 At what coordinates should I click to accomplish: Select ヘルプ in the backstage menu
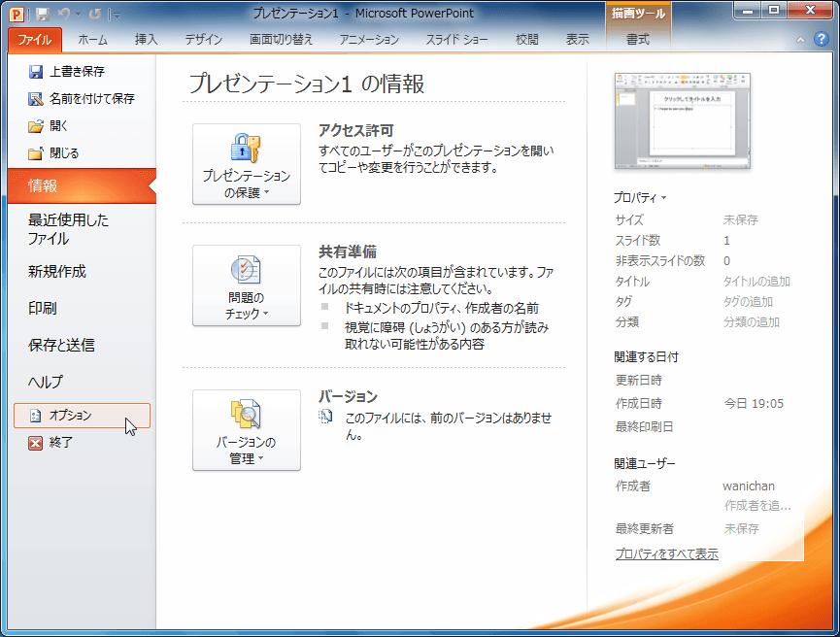(82, 383)
